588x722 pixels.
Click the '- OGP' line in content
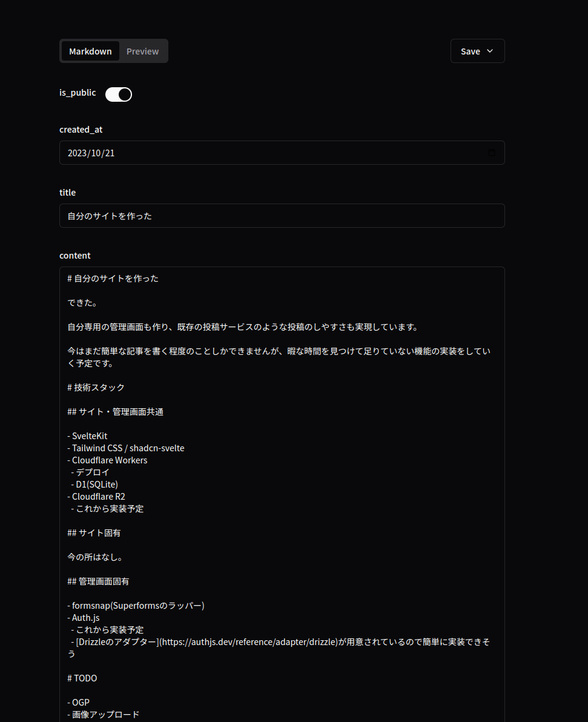78,702
